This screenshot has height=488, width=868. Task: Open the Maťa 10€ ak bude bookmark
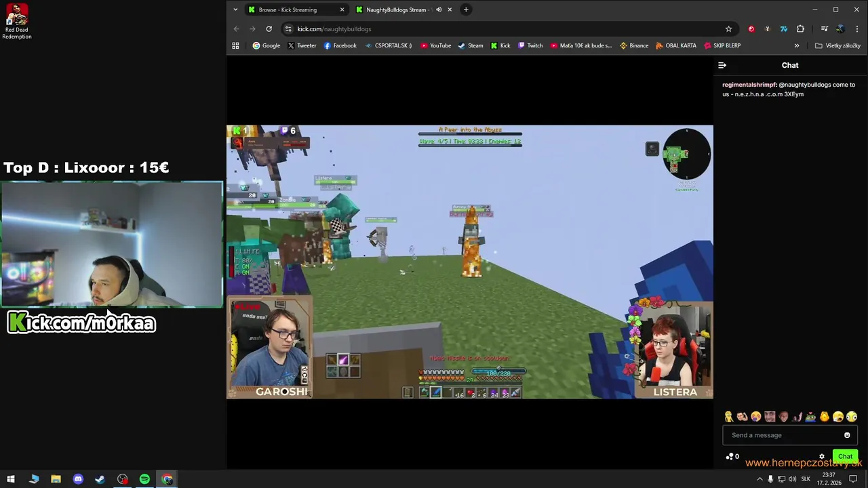tap(580, 45)
